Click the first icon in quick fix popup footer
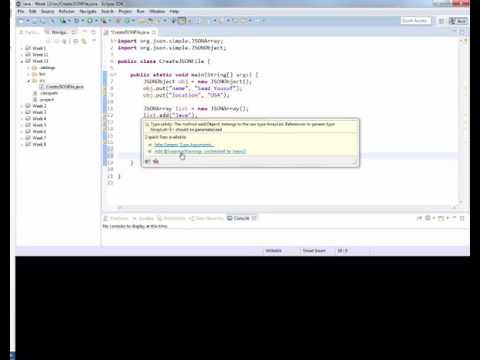 (147, 162)
